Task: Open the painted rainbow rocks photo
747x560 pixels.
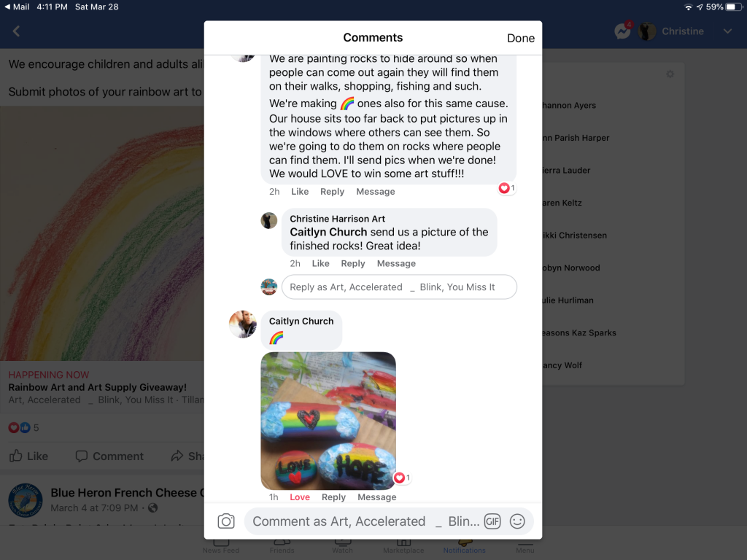Action: pos(328,421)
